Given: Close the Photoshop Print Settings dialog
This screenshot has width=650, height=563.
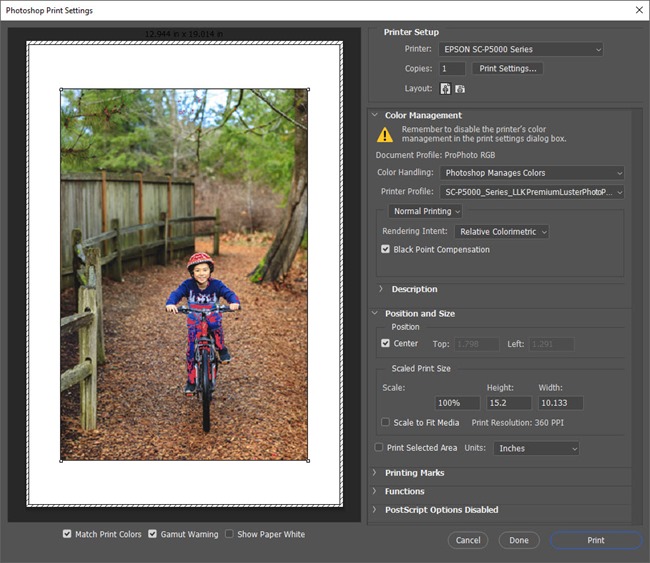Looking at the screenshot, I should [x=639, y=10].
